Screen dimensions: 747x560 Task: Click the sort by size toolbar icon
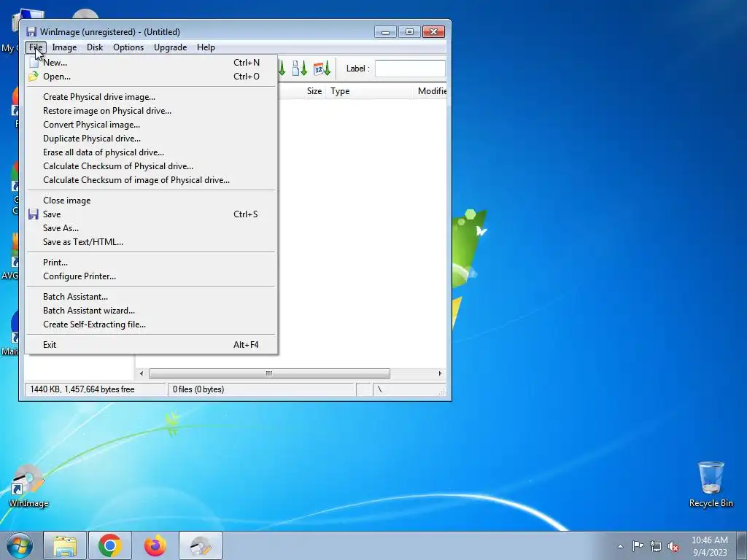(300, 69)
